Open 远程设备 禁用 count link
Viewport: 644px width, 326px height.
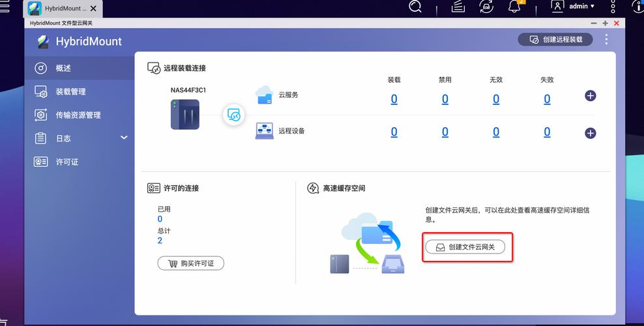(445, 132)
